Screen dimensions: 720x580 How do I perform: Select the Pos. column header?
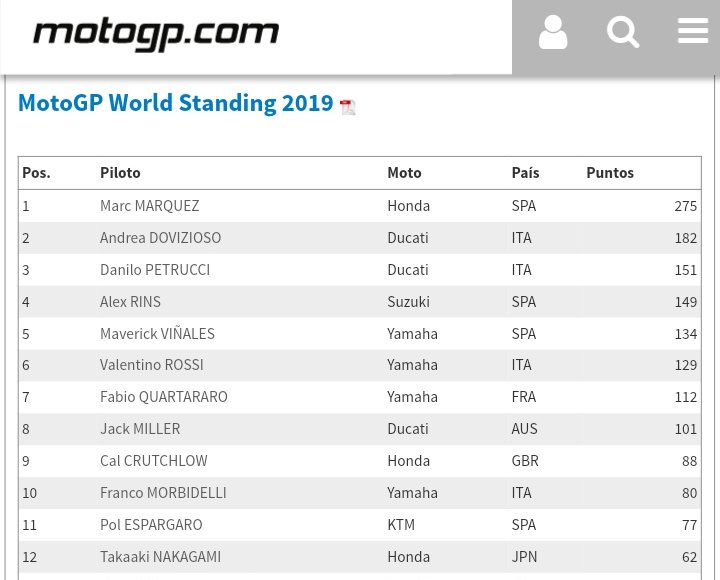click(36, 173)
